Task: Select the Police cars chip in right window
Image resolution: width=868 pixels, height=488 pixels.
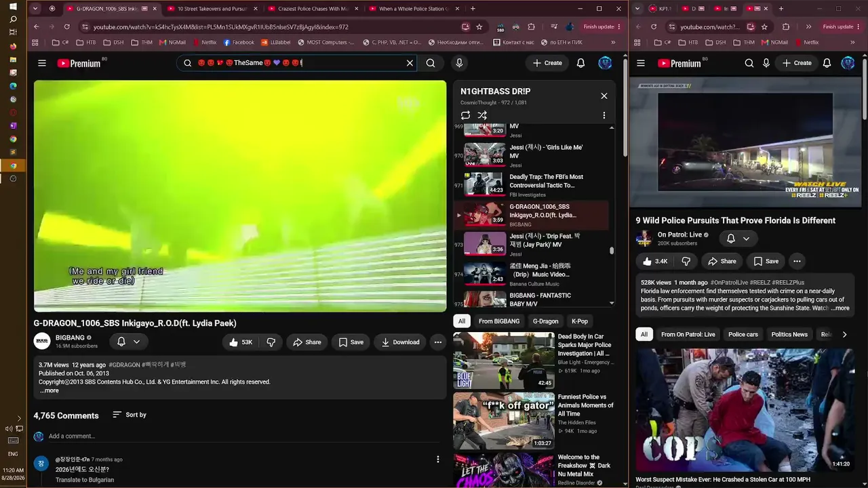Action: [x=743, y=334]
